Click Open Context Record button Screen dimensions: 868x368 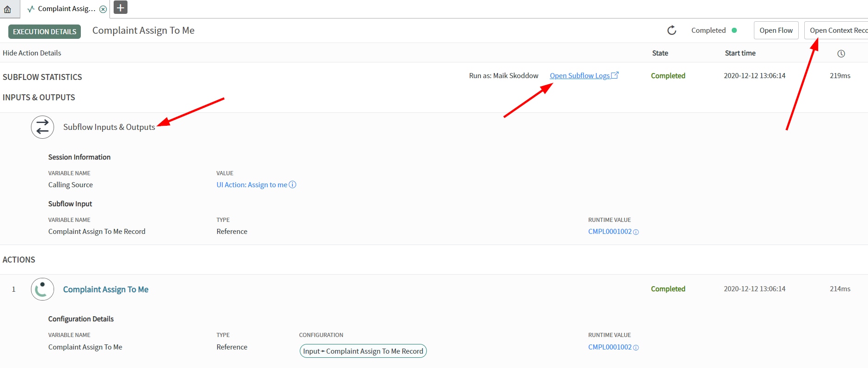[837, 31]
